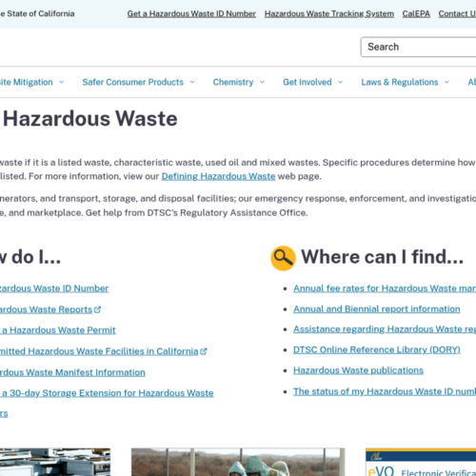Click the State of California header text
Screen dimensions: 476x476
pyautogui.click(x=37, y=14)
